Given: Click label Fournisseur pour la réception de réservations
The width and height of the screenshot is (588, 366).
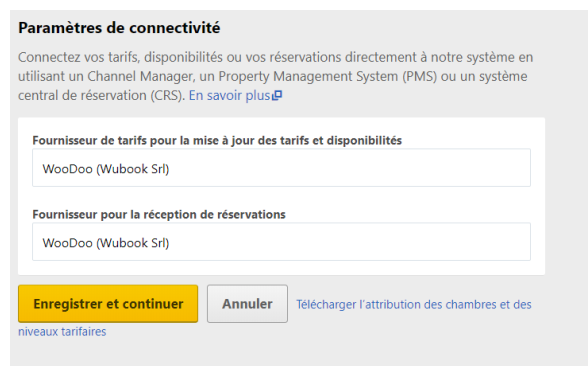Looking at the screenshot, I should (x=159, y=214).
